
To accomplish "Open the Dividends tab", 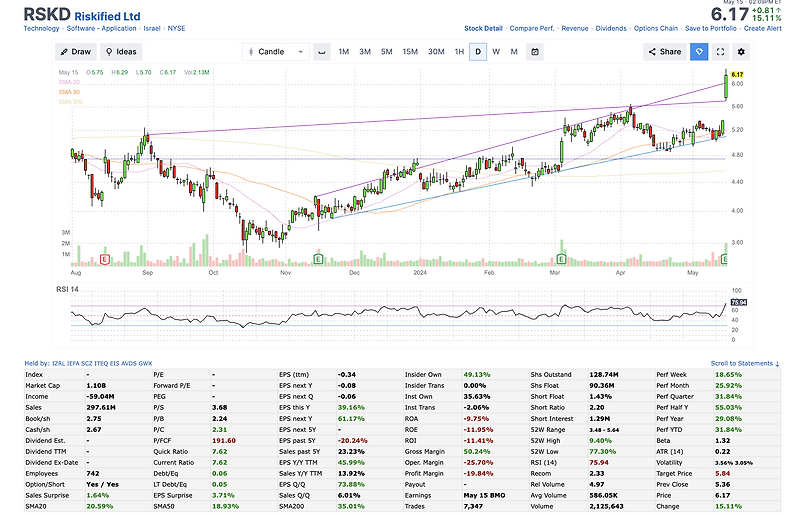I will 611,29.
